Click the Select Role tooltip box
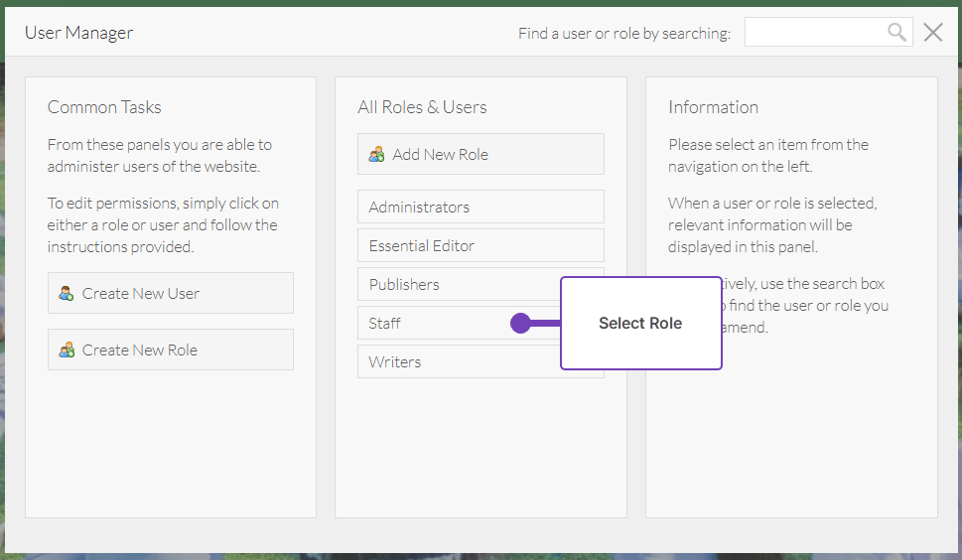The image size is (962, 560). (640, 323)
